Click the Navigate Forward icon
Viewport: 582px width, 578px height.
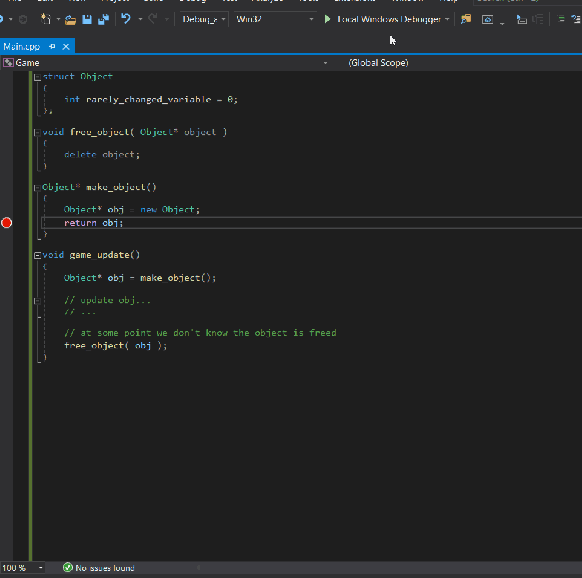(x=23, y=19)
